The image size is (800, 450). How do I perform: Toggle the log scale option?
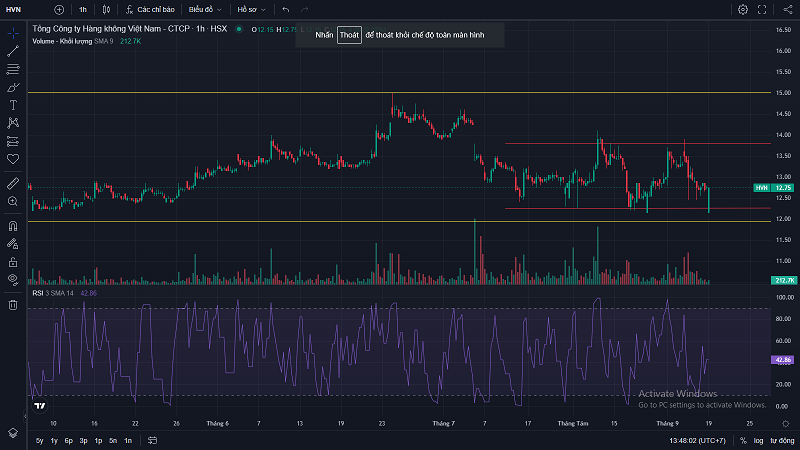tap(758, 440)
